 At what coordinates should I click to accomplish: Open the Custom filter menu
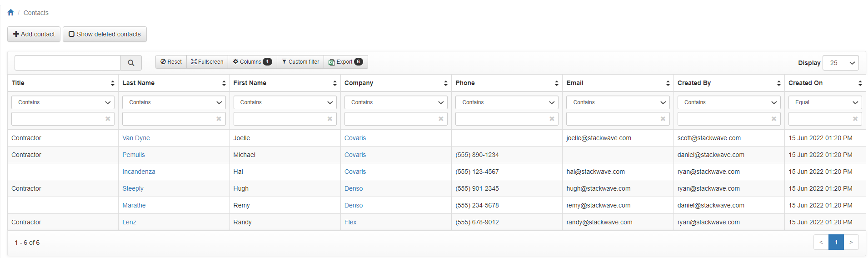pos(300,62)
